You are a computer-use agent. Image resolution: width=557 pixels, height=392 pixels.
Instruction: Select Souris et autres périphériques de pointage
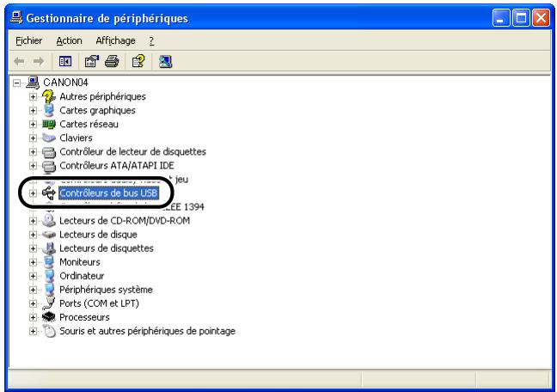tap(148, 331)
